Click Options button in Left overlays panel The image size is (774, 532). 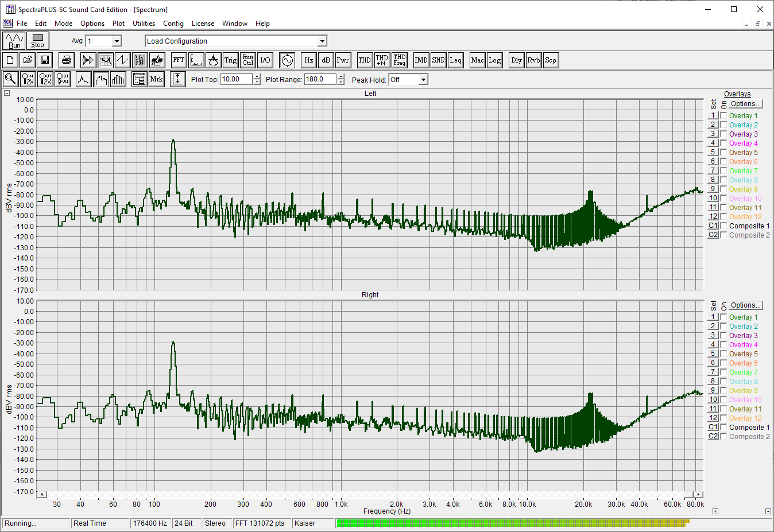point(745,104)
